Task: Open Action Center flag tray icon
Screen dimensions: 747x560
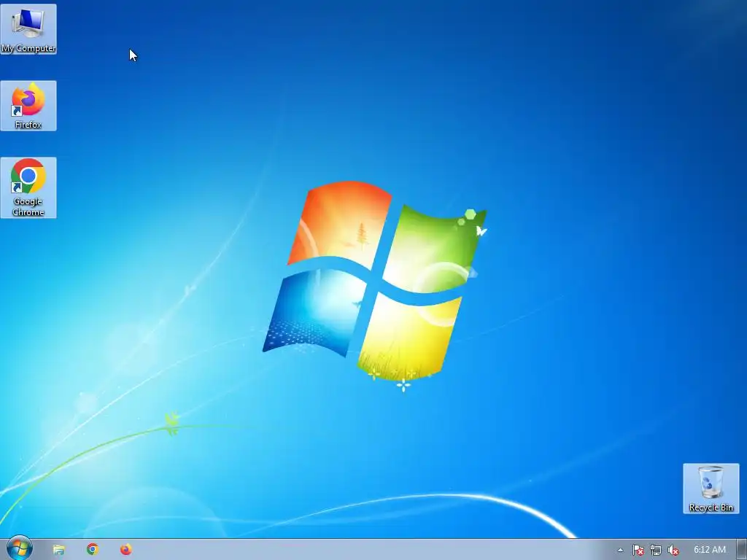Action: [638, 550]
